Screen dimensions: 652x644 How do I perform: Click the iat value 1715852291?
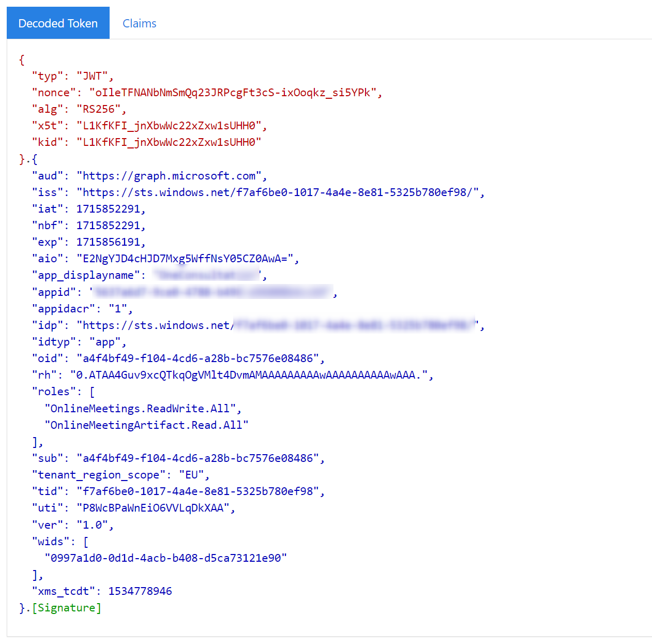[108, 209]
